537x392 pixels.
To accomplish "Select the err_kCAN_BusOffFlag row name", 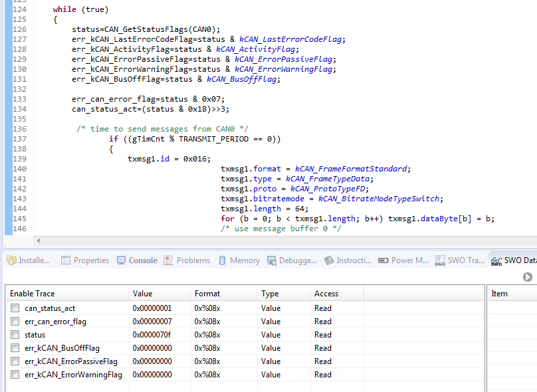I will coord(62,348).
